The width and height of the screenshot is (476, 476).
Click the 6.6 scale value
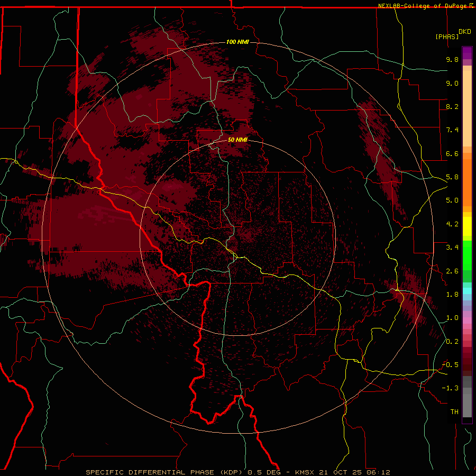tap(452, 153)
